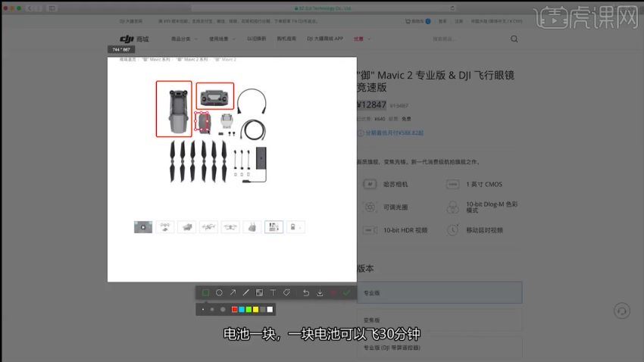Select the tag label tool
The height and width of the screenshot is (362, 644).
click(286, 292)
